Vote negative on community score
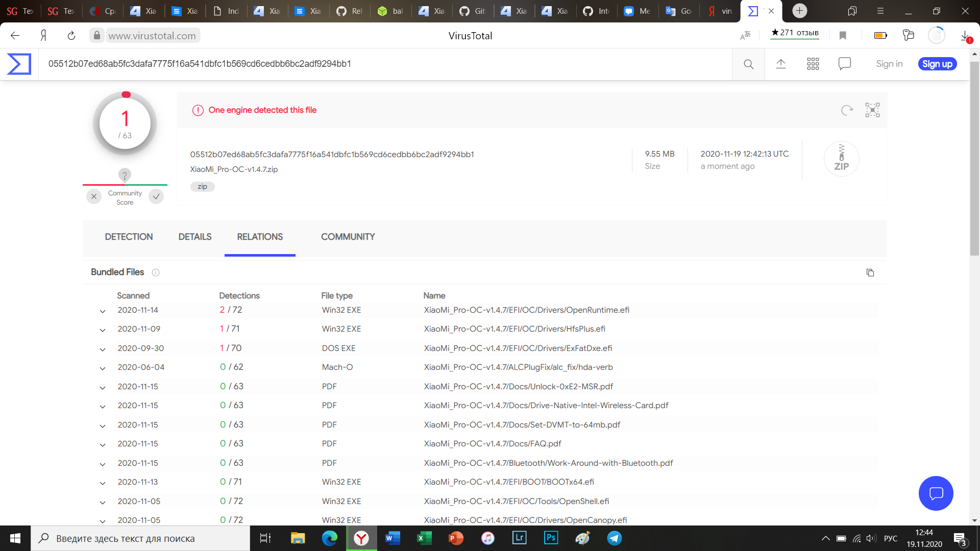Screen dimensions: 980x551 [94, 196]
